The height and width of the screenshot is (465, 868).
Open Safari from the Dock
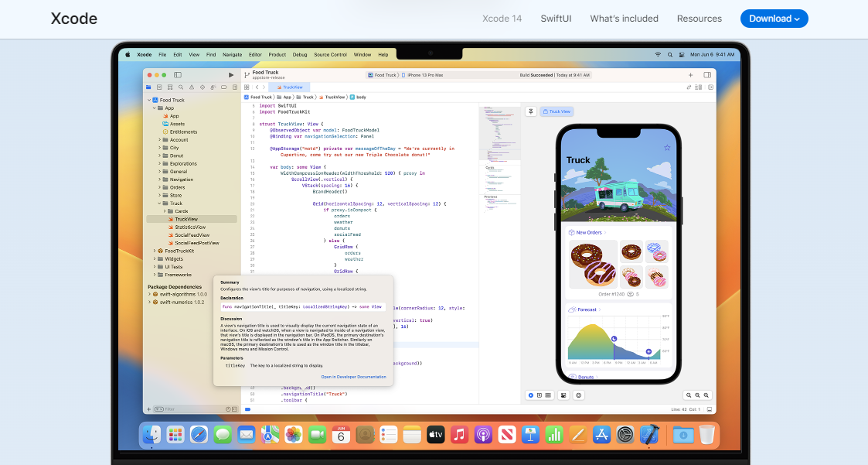click(199, 435)
